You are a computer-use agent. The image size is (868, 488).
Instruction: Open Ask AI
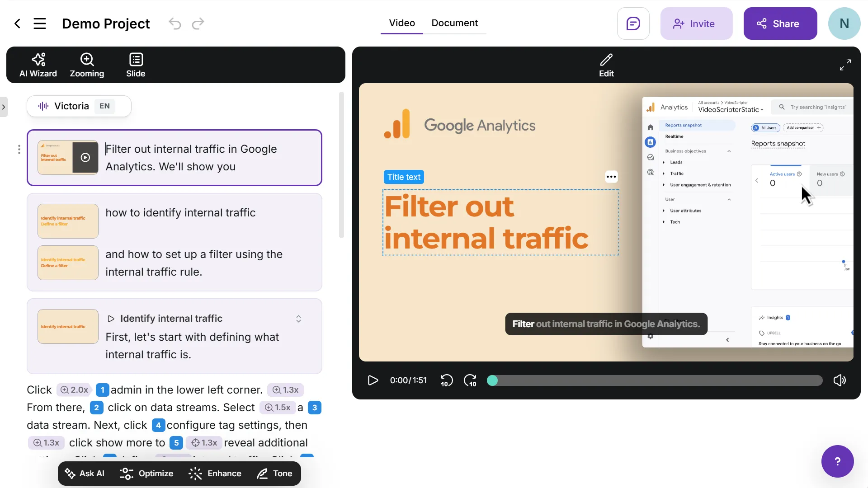click(x=85, y=474)
